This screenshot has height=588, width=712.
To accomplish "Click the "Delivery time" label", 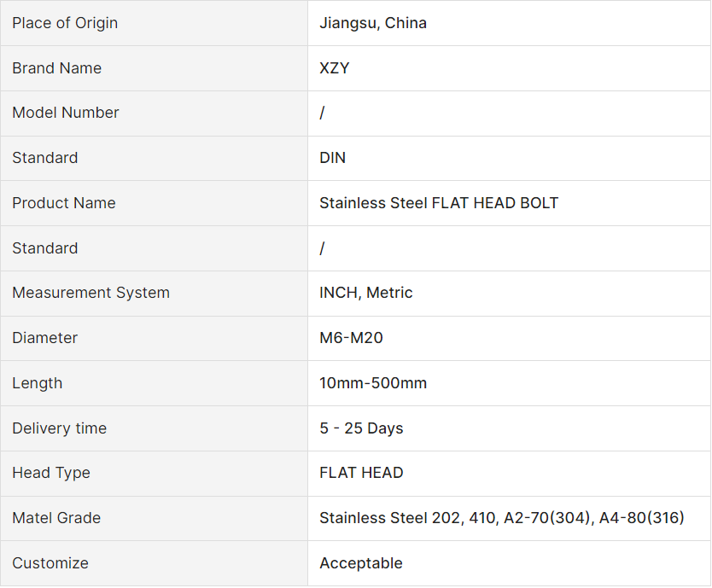I will pos(60,428).
